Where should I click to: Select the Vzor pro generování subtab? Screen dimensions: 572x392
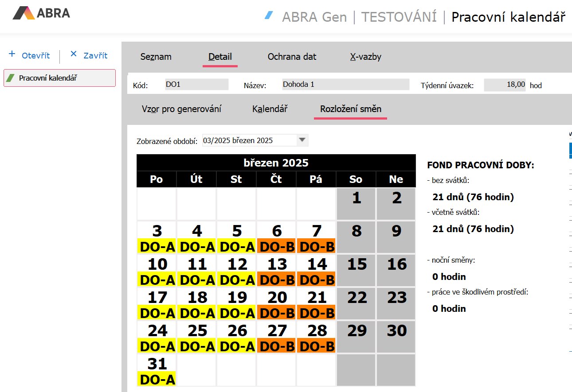click(x=181, y=109)
